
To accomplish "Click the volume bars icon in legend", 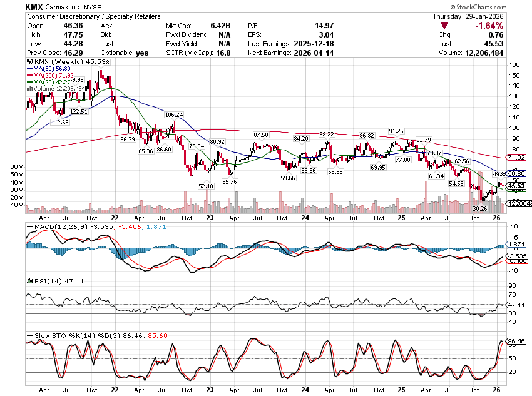I will [x=28, y=88].
